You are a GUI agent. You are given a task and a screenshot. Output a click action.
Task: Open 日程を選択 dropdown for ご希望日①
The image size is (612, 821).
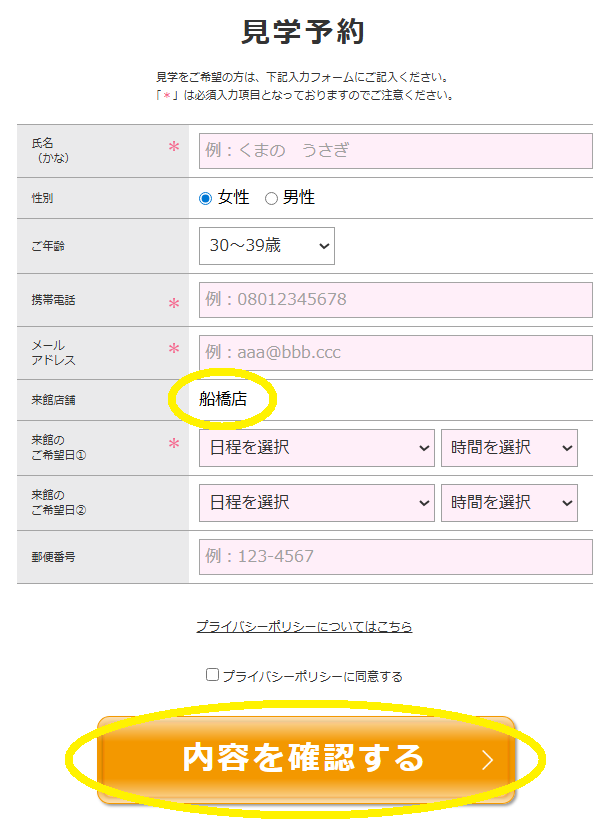click(x=317, y=448)
